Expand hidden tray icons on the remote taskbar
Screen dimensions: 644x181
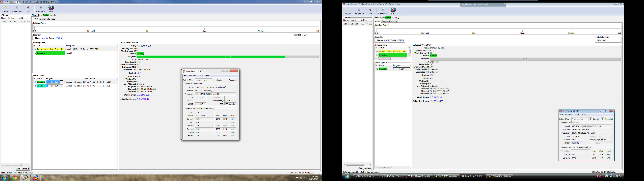[597, 176]
